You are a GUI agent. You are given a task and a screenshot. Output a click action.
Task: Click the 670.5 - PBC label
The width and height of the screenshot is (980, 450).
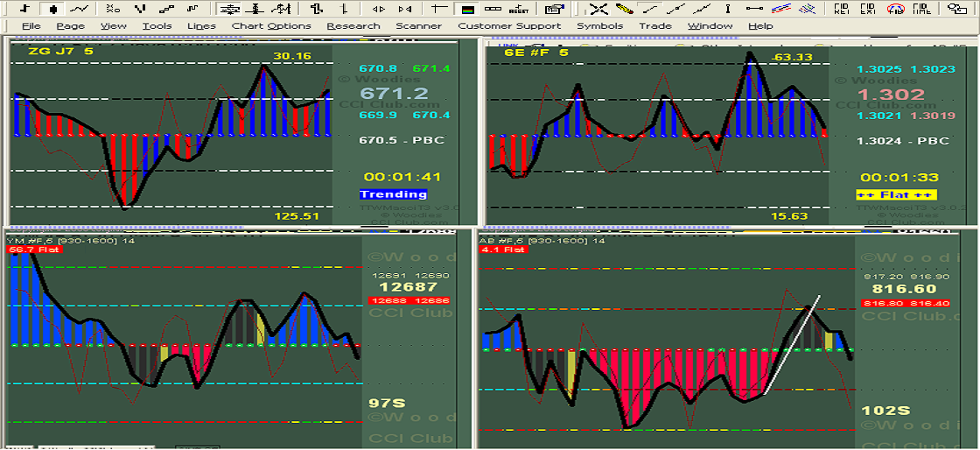point(402,140)
